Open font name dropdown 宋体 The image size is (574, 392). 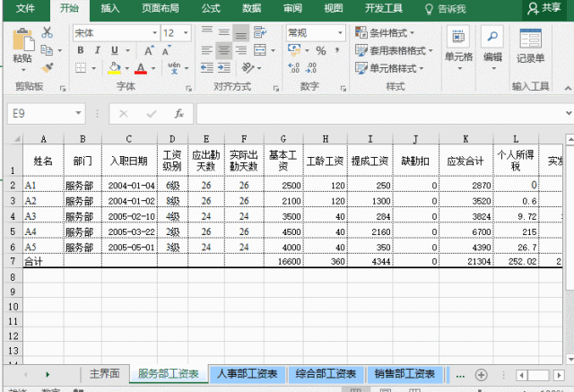(155, 33)
